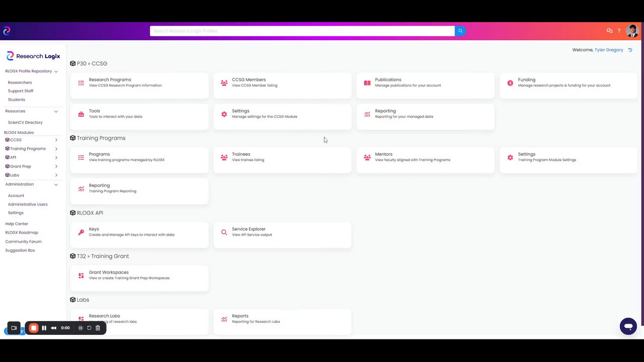Screen dimensions: 644x362
Task: Collapse the Administration section
Action: pyautogui.click(x=56, y=185)
